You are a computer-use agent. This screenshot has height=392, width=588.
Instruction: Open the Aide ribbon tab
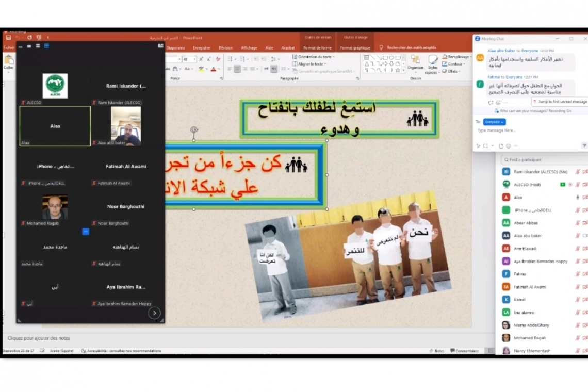tap(269, 48)
